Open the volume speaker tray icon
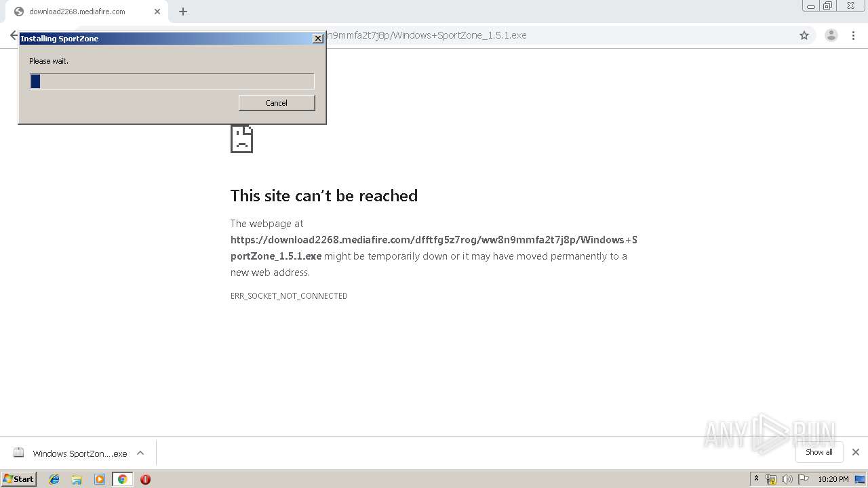The image size is (868, 488). 787,479
